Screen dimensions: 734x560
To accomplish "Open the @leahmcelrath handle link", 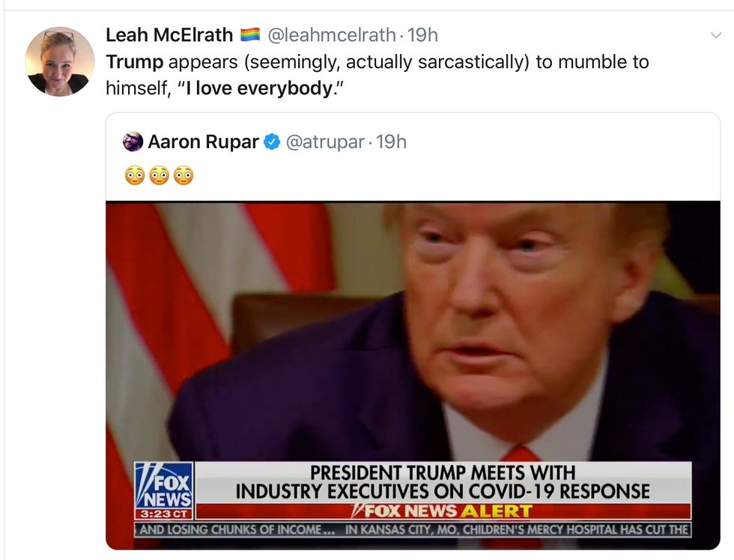I will [331, 35].
